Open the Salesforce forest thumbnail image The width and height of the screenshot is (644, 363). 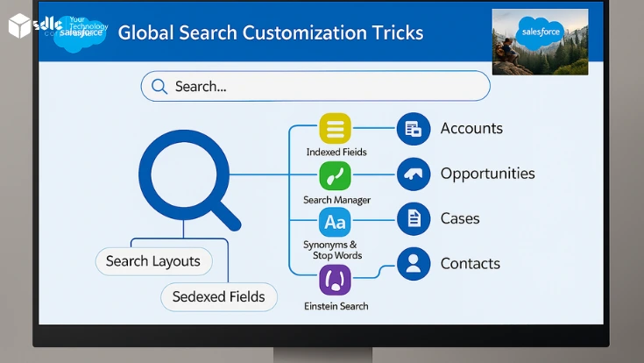[x=540, y=42]
